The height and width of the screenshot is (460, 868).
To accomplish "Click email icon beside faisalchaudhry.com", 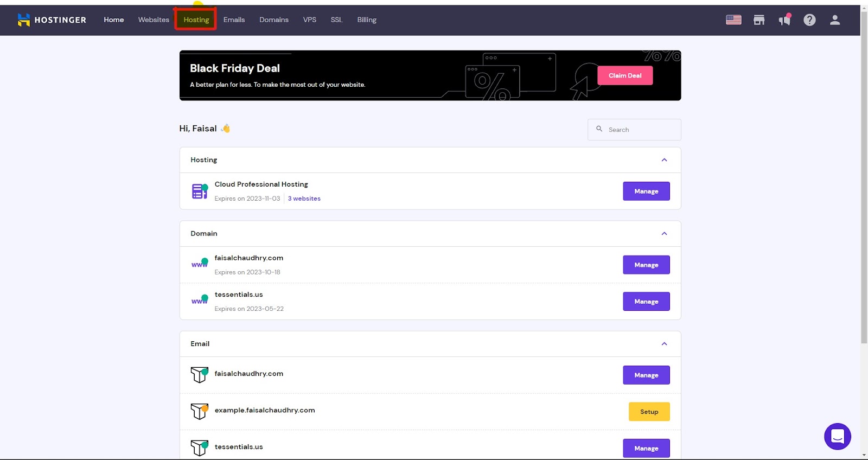I will click(x=200, y=374).
